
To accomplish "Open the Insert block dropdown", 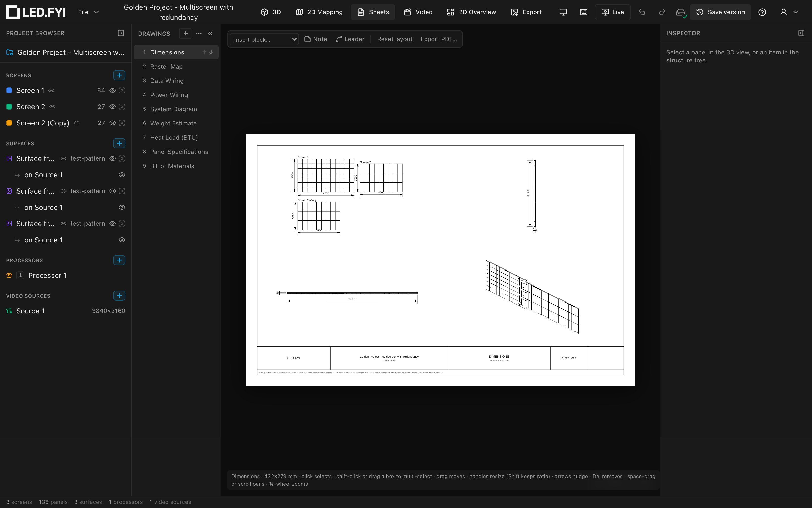I will (x=264, y=39).
